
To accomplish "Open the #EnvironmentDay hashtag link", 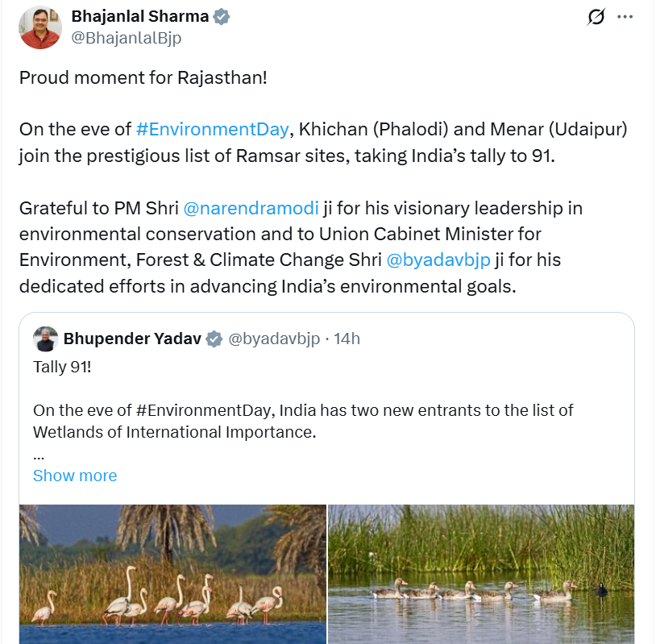I will point(213,129).
